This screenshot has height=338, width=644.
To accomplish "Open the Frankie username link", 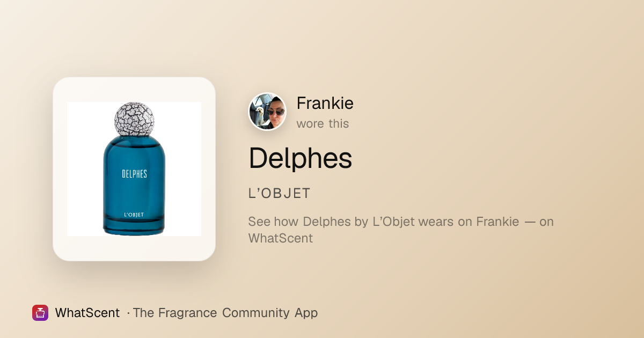I will tap(325, 103).
